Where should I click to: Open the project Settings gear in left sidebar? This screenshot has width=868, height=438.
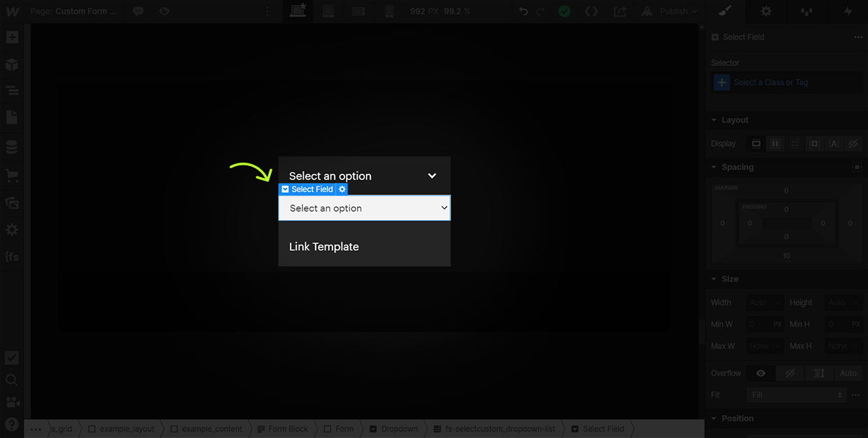coord(12,230)
